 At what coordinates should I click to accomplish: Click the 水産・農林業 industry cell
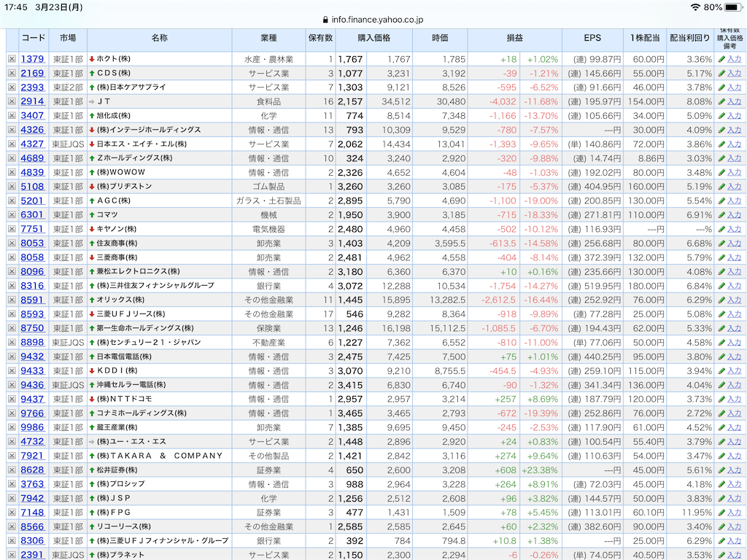point(268,59)
